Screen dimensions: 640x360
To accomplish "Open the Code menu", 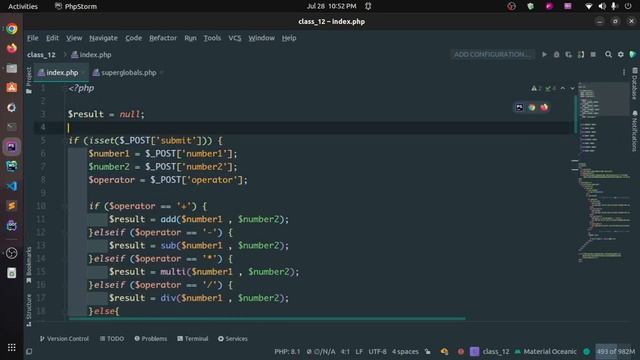I will coord(133,38).
